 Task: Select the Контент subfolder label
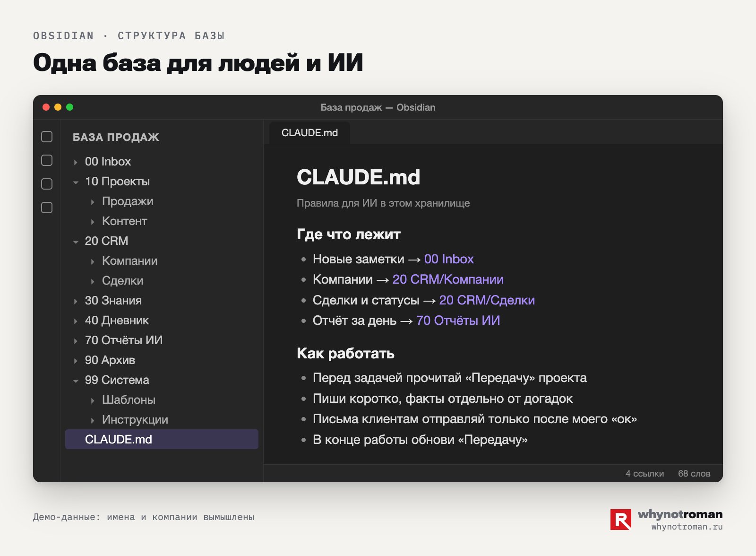(x=125, y=221)
